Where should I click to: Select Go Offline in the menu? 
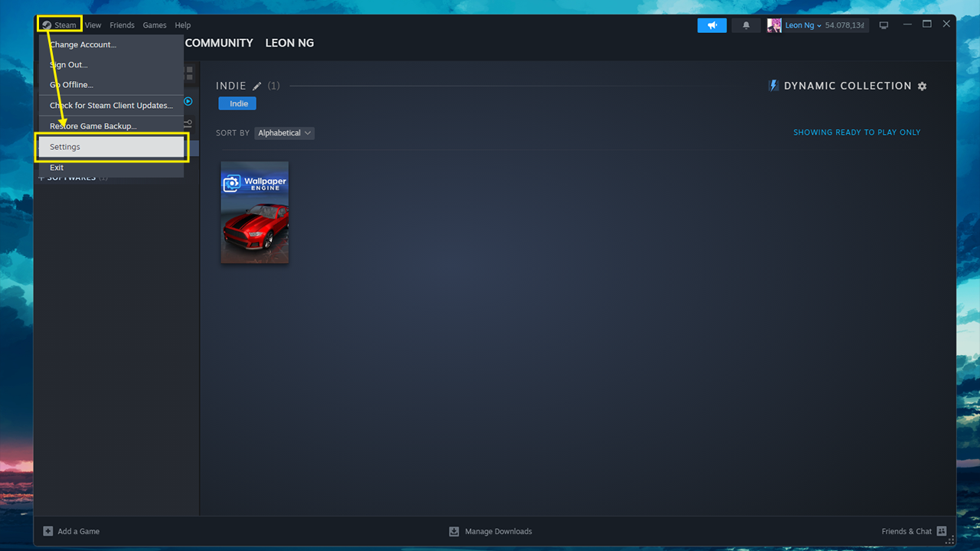coord(112,85)
